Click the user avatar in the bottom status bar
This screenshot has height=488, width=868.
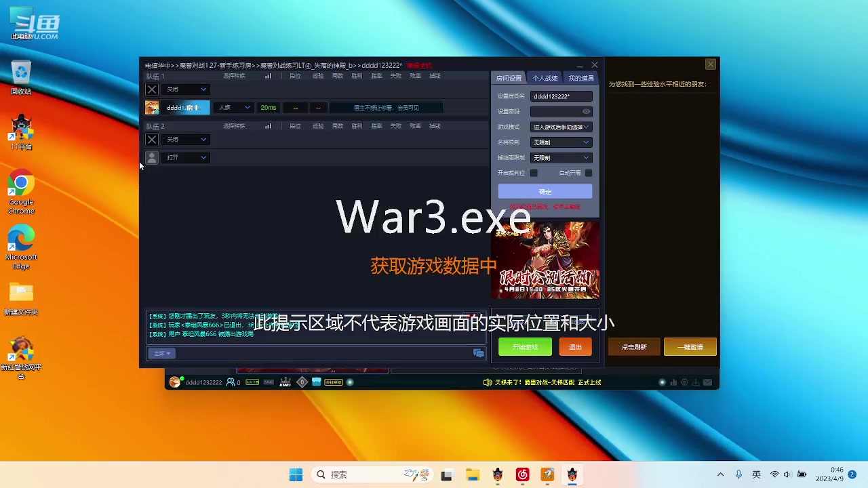175,382
